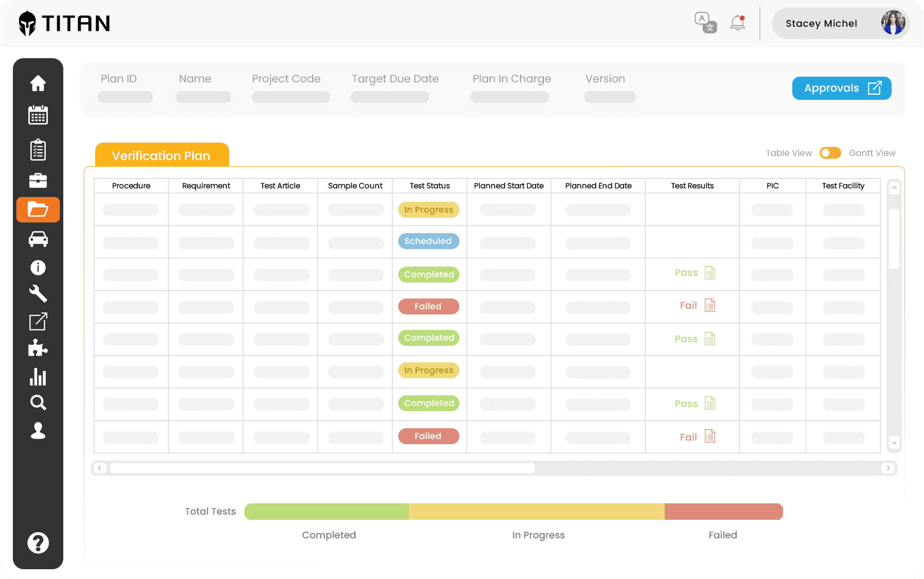The image size is (924, 579).
Task: Click the notification bell
Action: [737, 23]
